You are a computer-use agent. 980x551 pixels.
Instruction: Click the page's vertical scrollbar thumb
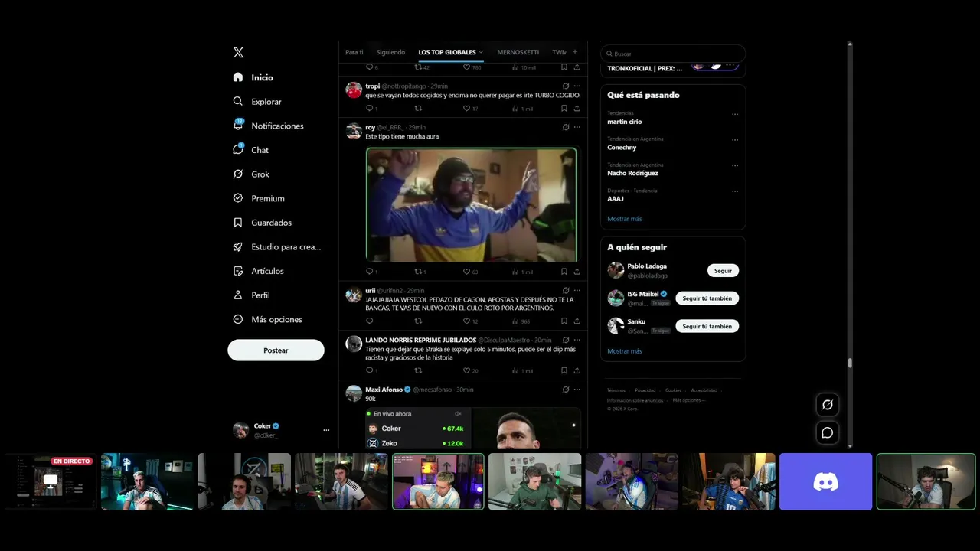coord(850,364)
